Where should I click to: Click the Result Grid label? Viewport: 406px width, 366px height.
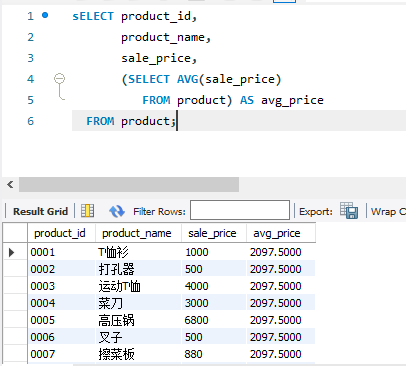tap(40, 211)
